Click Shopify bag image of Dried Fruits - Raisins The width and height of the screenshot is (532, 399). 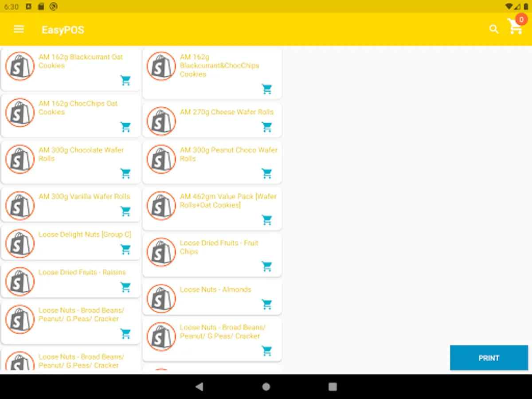20,282
